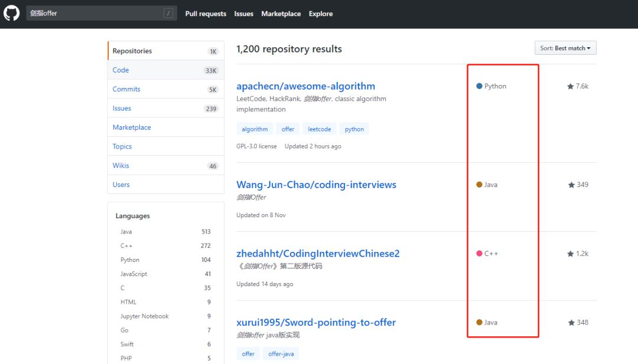The height and width of the screenshot is (364, 638).
Task: Click the 46 counter badge beside Wikis
Action: click(213, 166)
